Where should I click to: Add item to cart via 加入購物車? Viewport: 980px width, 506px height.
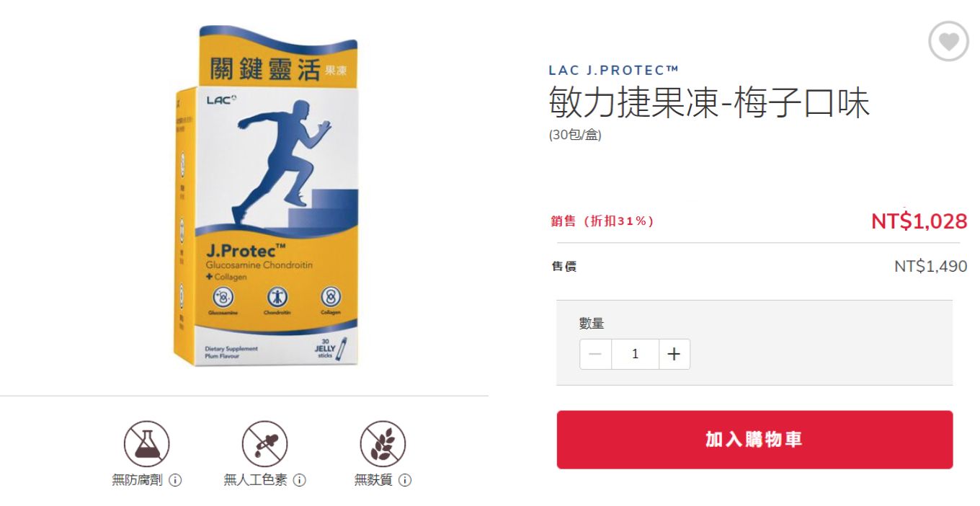coord(754,440)
